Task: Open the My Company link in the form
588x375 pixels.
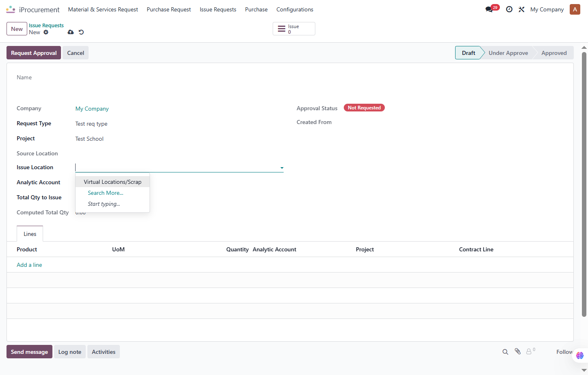Action: (92, 109)
